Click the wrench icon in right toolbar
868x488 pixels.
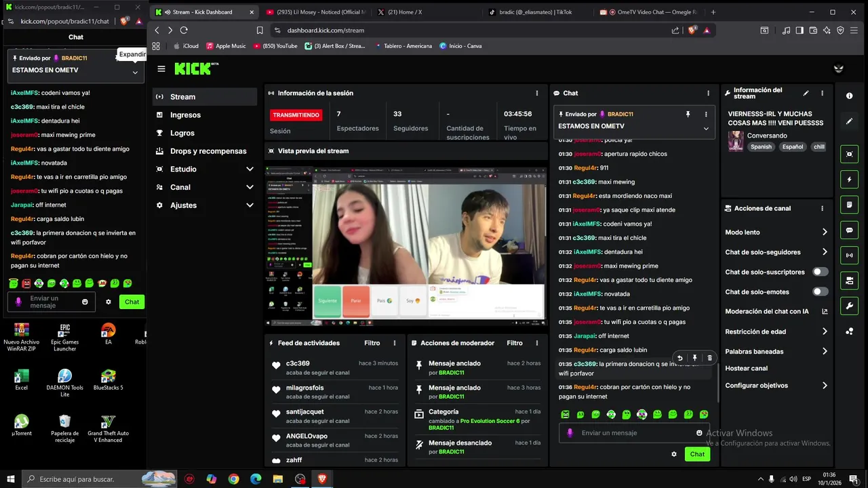point(849,306)
